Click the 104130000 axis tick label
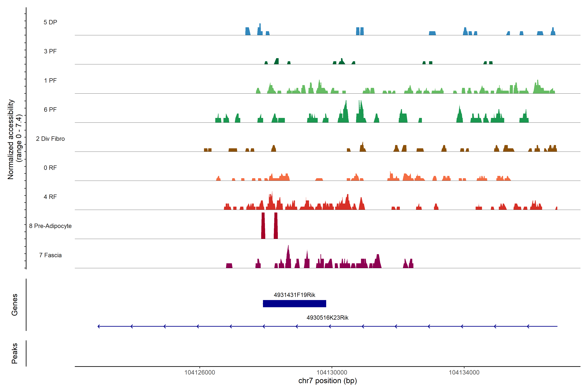Viewport: 588px width, 392px height. 332,373
